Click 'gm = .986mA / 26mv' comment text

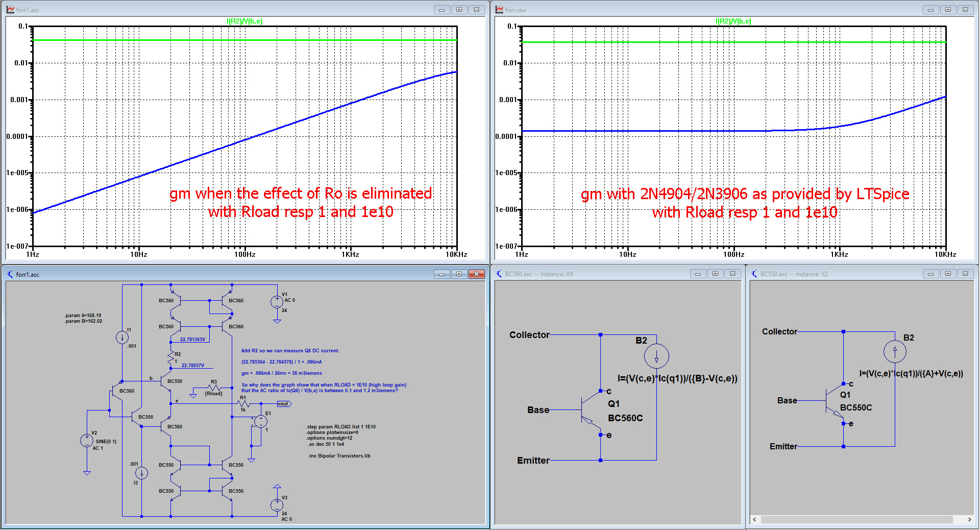(282, 373)
